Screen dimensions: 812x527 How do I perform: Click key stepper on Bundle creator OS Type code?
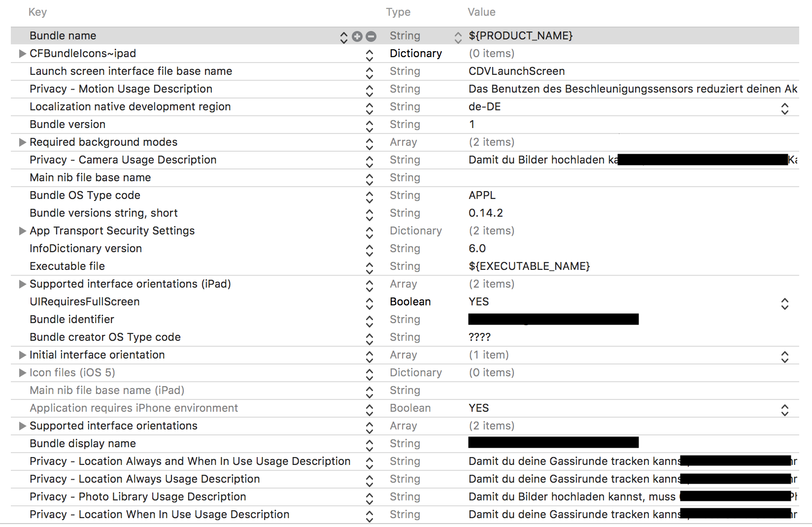pos(370,339)
